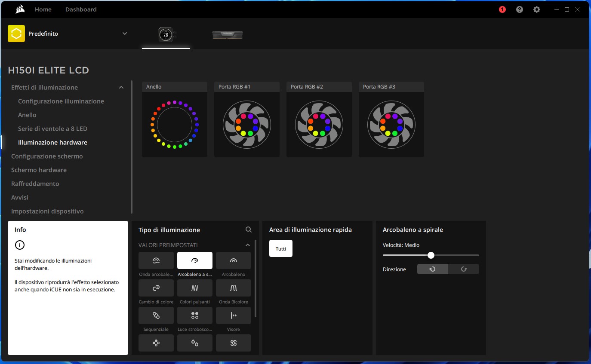Open Schermo hardware section
Screen dimensions: 591x364
pyautogui.click(x=39, y=170)
